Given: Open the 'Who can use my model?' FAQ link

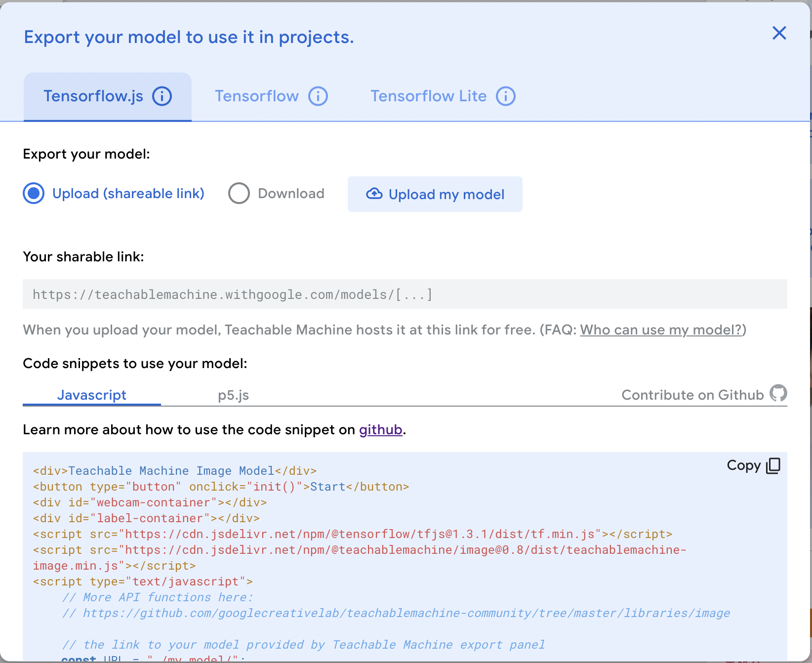Looking at the screenshot, I should (x=661, y=330).
